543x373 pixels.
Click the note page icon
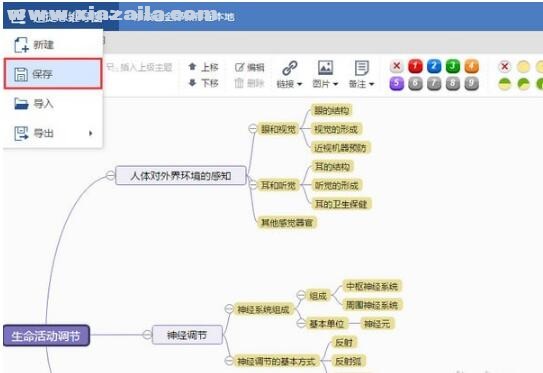(x=362, y=68)
